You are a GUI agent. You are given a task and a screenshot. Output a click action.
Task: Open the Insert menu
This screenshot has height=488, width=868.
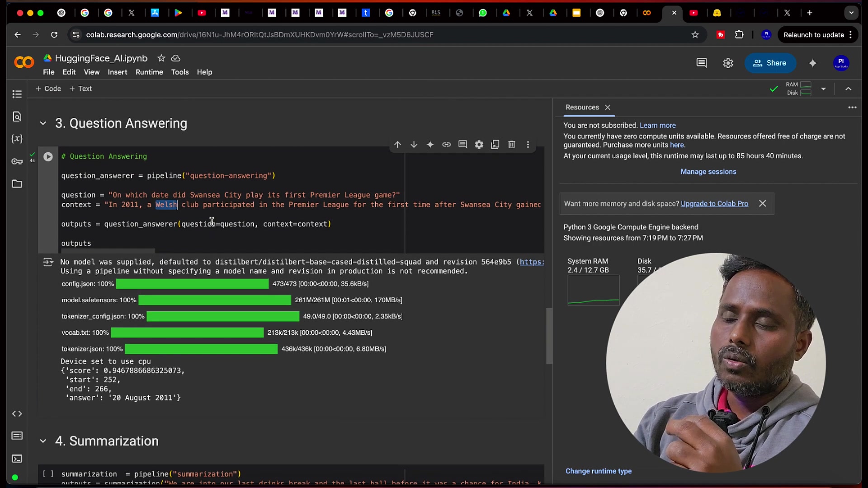[117, 72]
